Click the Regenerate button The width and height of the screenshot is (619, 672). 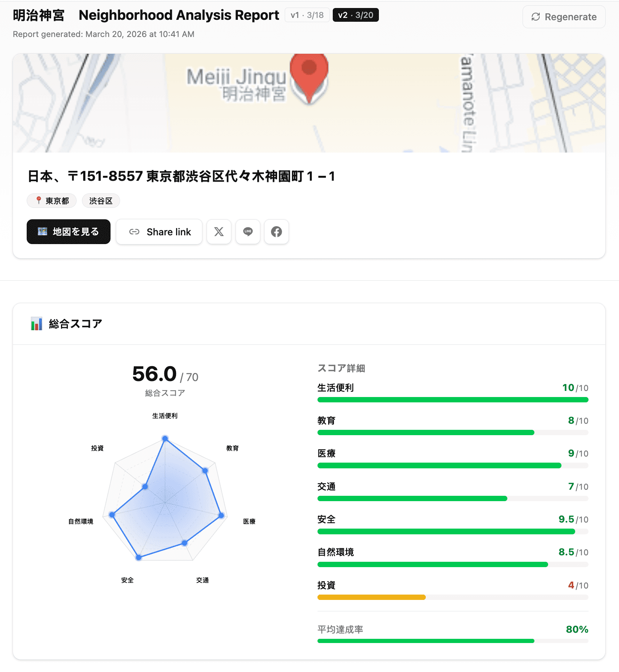click(563, 17)
